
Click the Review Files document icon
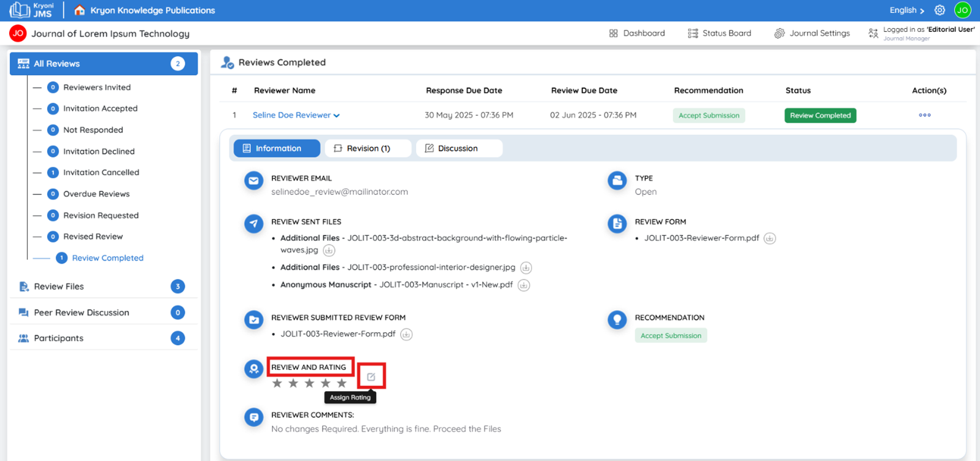[23, 286]
